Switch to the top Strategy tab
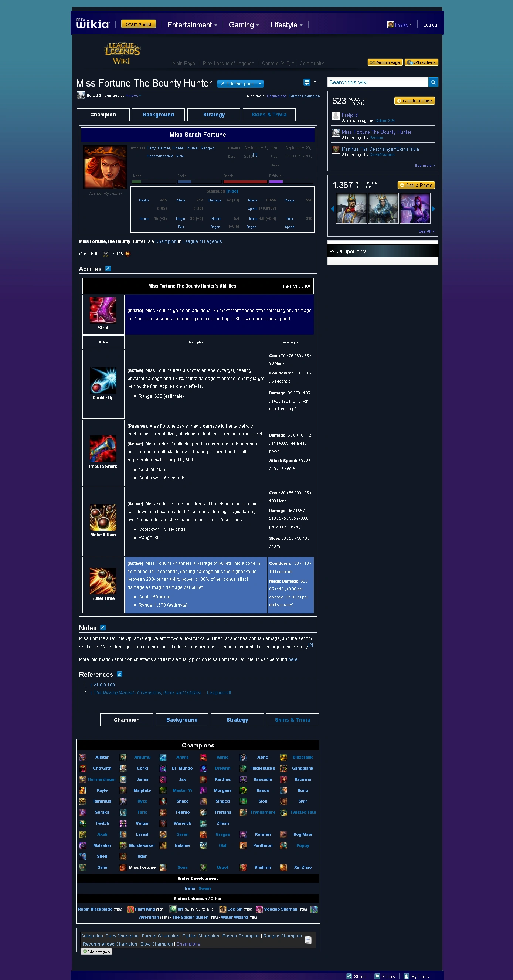 (214, 115)
